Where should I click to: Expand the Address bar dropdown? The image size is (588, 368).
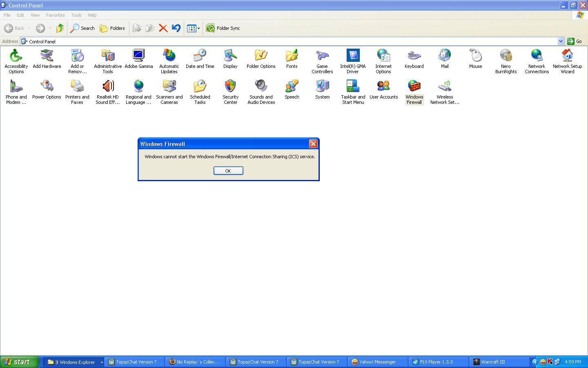[x=561, y=41]
